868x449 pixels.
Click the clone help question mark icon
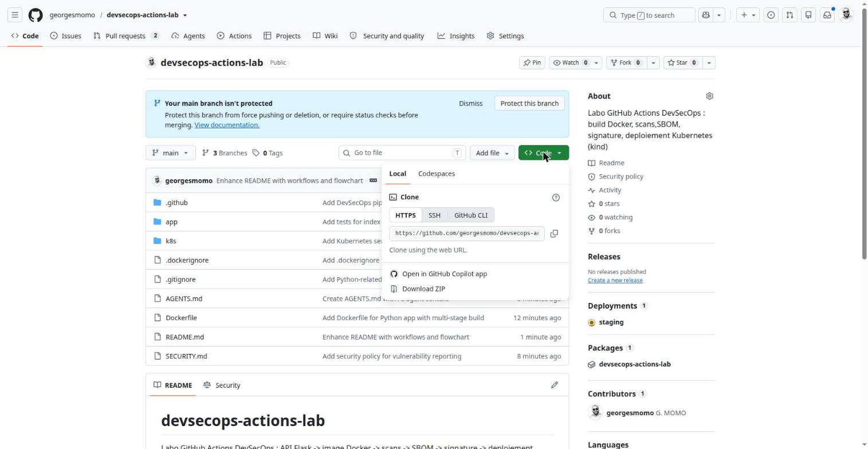tap(556, 198)
